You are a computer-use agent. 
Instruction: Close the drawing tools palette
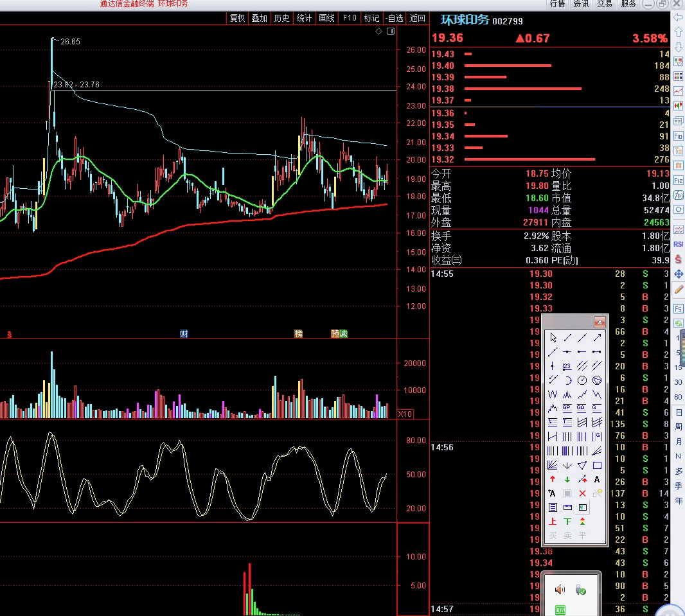point(600,322)
